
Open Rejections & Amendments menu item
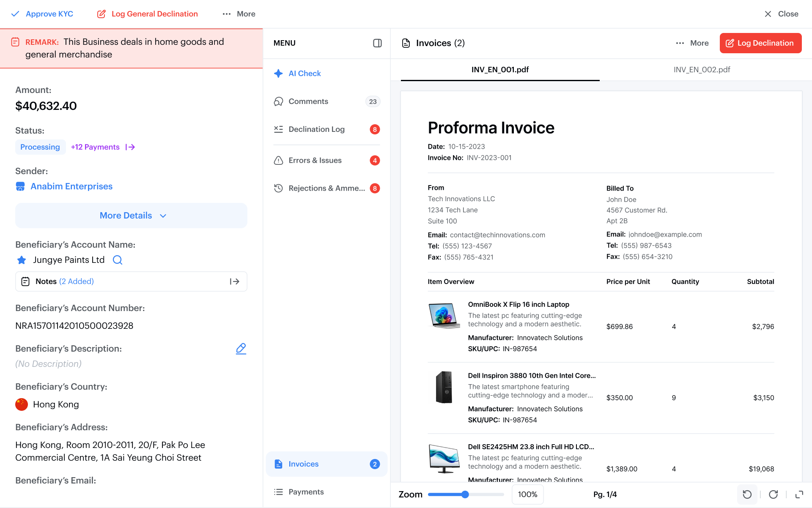tap(326, 188)
